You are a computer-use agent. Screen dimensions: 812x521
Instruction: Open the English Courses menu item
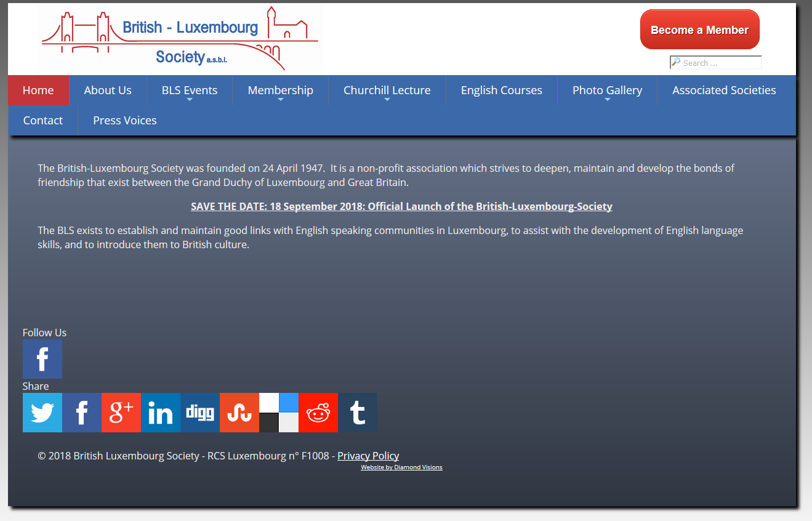tap(501, 91)
